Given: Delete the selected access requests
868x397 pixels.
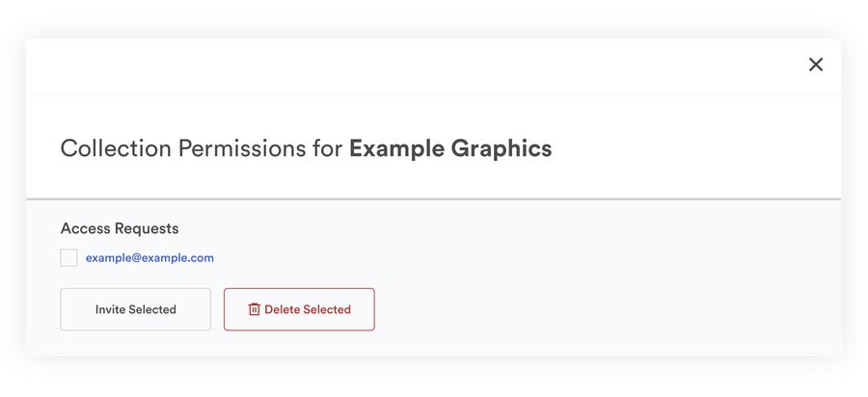Looking at the screenshot, I should 299,309.
